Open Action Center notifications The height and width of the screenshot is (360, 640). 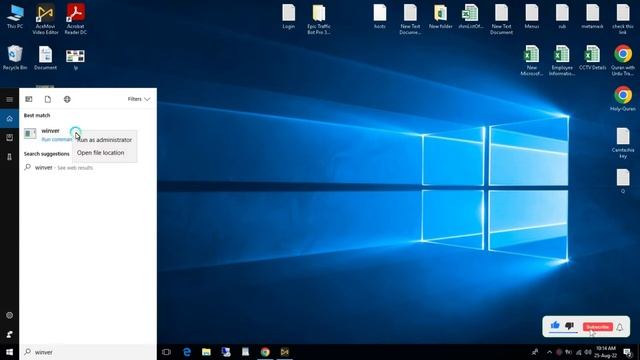(x=627, y=352)
